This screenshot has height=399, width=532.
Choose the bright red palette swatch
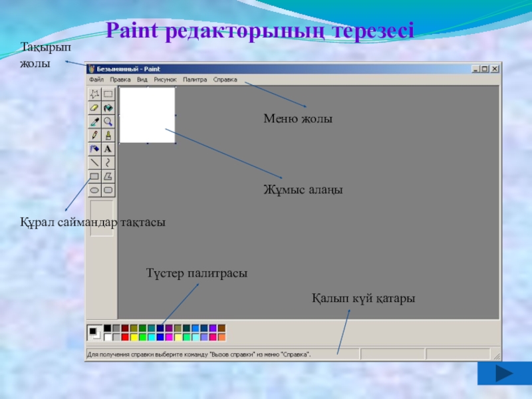coord(125,337)
